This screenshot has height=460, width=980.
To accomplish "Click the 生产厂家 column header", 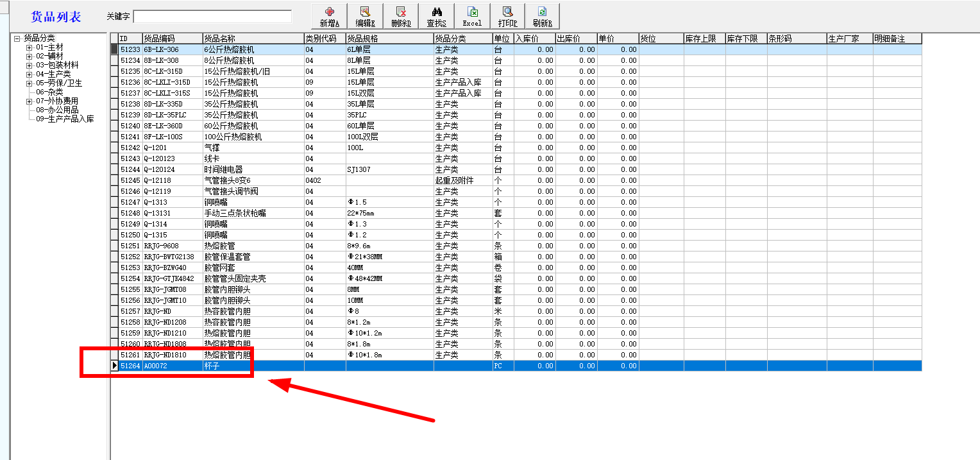I will tap(849, 38).
